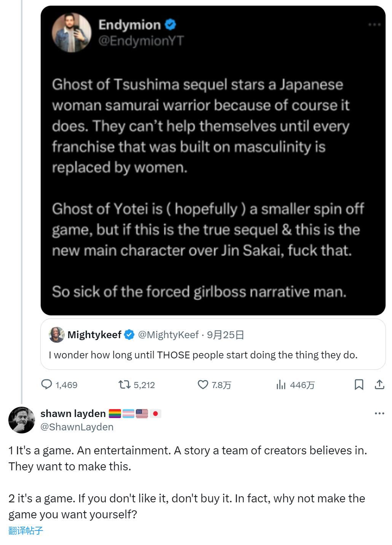Open the @ShawnLayden handle
The width and height of the screenshot is (392, 545).
coord(77,427)
